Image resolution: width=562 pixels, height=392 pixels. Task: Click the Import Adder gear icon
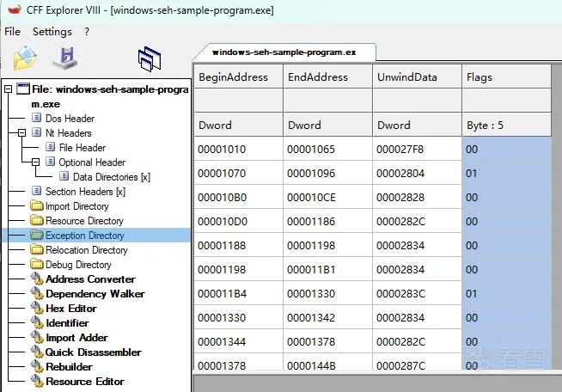(x=37, y=338)
